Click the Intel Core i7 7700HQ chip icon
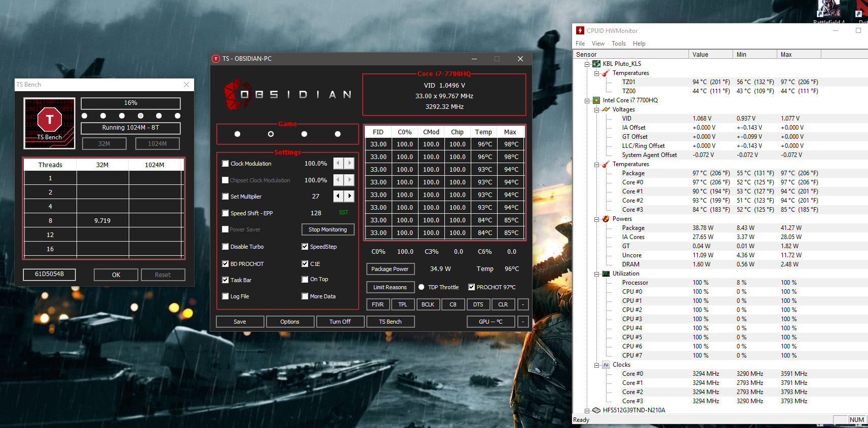 click(x=596, y=100)
